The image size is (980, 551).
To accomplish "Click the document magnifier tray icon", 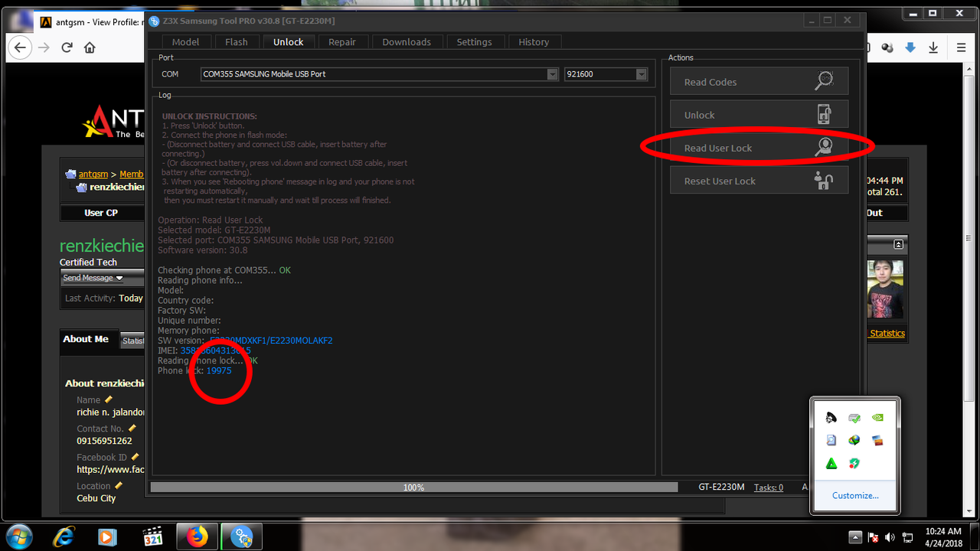I will point(831,440).
